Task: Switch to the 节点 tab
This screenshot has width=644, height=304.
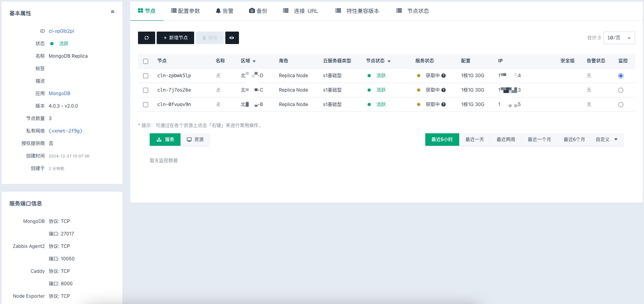Action: [x=147, y=11]
